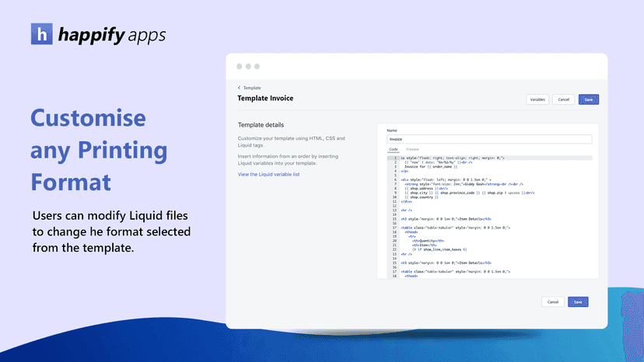Click the top Cancel button
Image resolution: width=644 pixels, height=362 pixels.
[563, 99]
